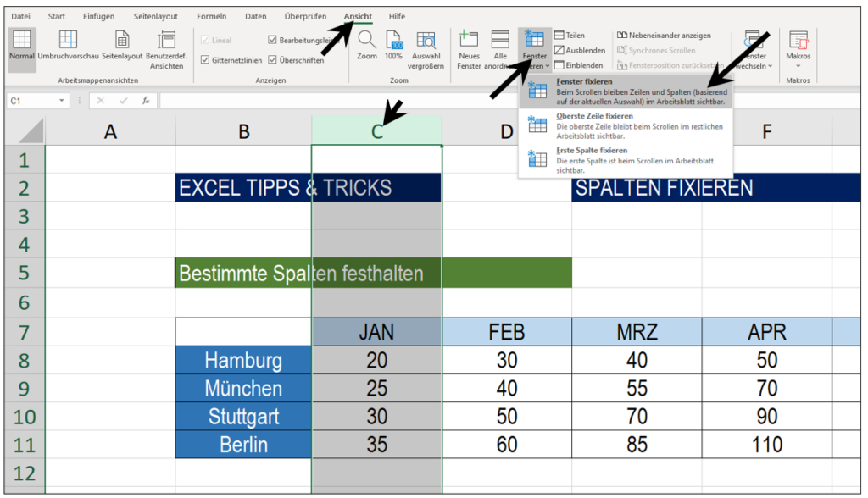The image size is (868, 498).
Task: Select the Stuttgart cell
Action: click(243, 417)
